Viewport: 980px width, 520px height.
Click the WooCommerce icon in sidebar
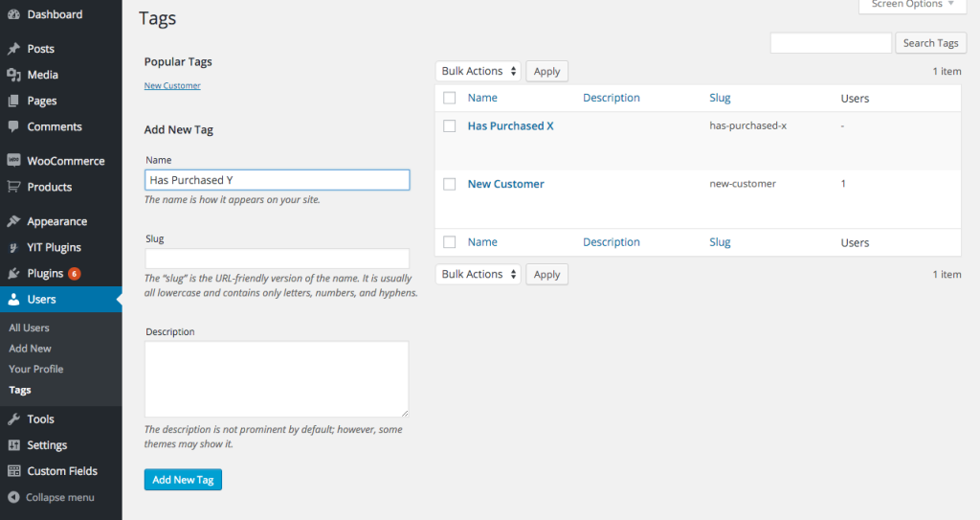point(13,161)
